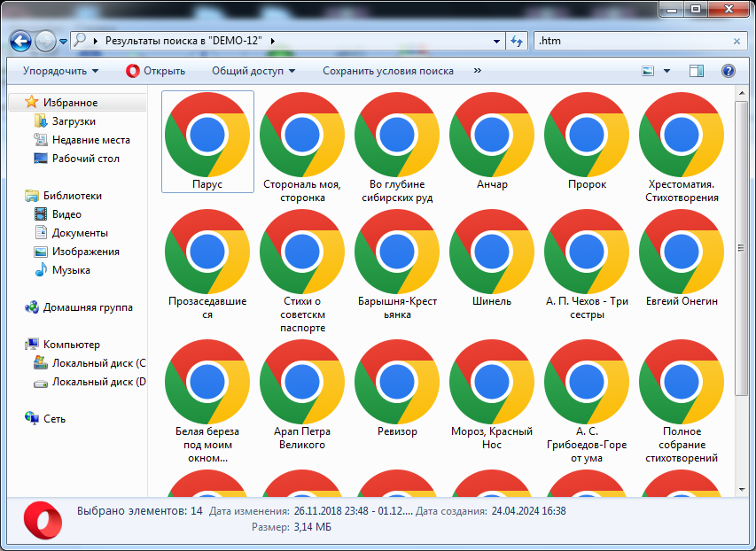Open Локальный диск (C
The image size is (756, 551).
pyautogui.click(x=99, y=363)
